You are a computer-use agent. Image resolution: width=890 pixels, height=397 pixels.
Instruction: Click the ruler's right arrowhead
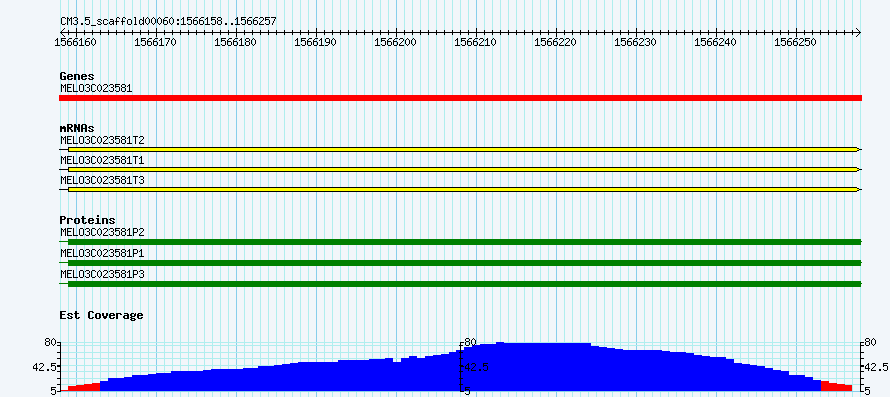(858, 32)
